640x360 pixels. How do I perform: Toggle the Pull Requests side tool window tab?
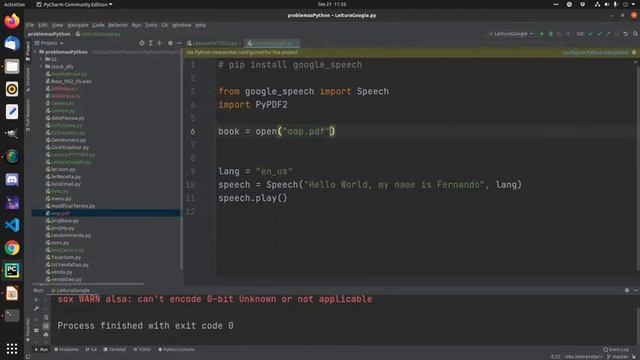pos(28,116)
